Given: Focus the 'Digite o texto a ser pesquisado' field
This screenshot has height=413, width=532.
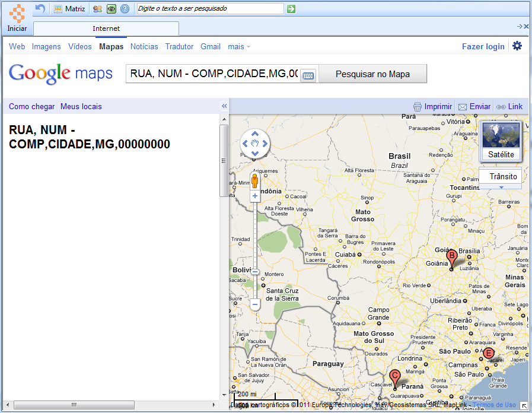Looking at the screenshot, I should point(210,8).
